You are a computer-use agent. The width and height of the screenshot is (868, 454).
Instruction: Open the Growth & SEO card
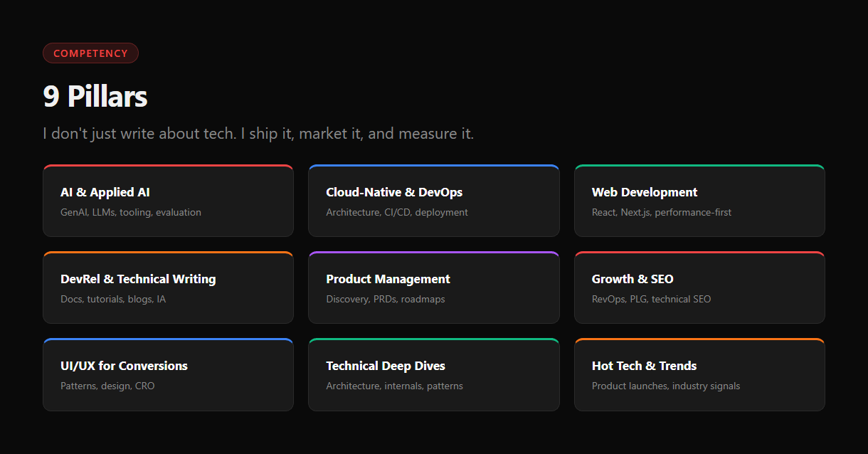(699, 287)
